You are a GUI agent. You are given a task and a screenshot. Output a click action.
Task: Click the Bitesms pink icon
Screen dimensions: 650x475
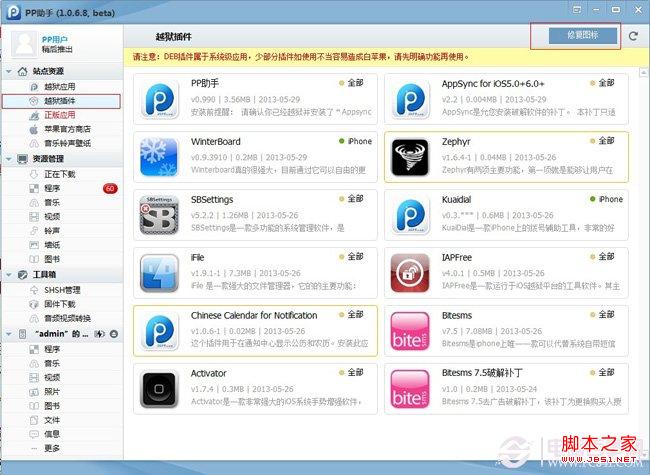point(410,331)
